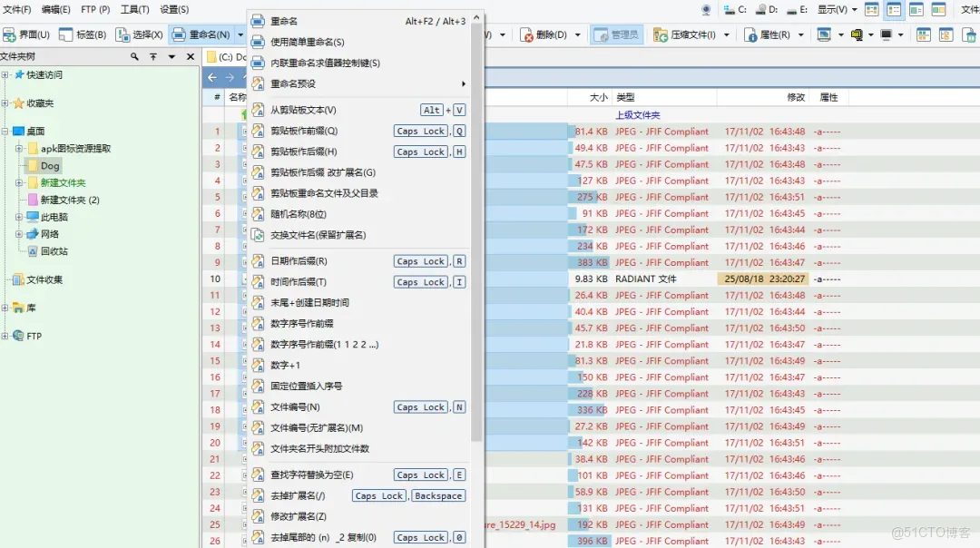Click the search magnifier in 文件夹树 panel
Image resolution: width=980 pixels, height=548 pixels.
click(134, 56)
